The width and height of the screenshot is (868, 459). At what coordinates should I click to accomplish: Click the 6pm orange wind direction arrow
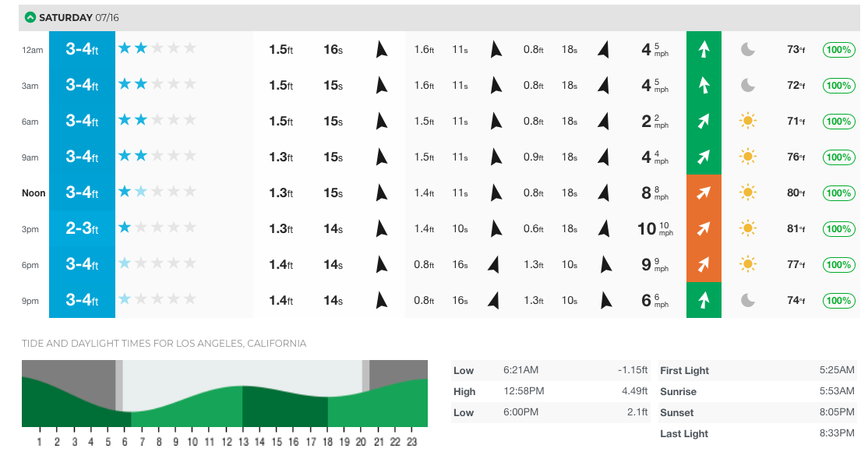[704, 265]
